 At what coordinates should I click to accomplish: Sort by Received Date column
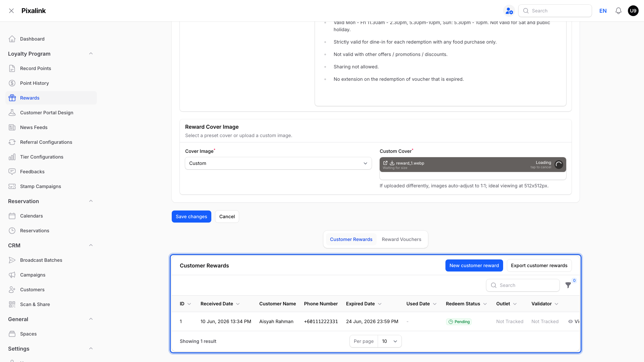click(x=220, y=304)
